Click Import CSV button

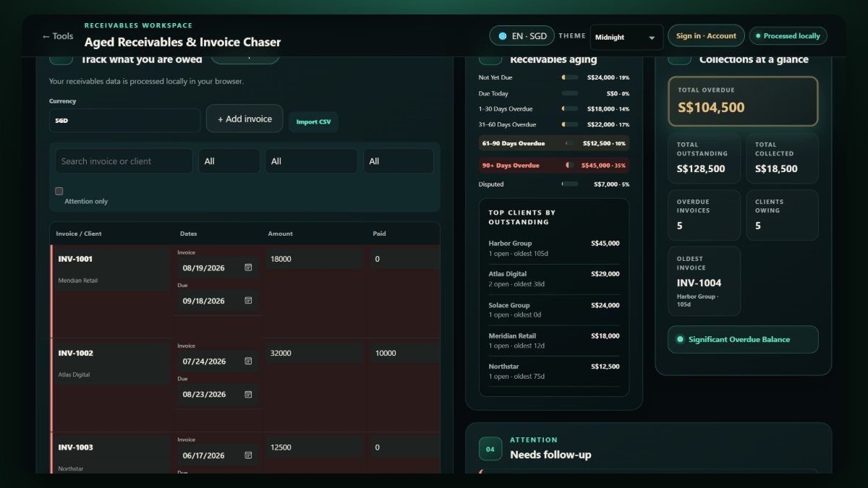[x=313, y=121]
